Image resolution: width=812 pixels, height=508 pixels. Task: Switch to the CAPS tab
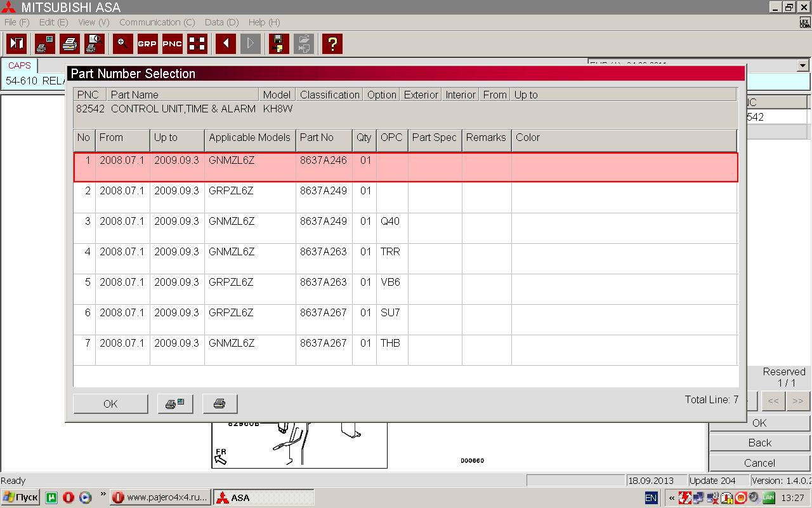pyautogui.click(x=19, y=65)
